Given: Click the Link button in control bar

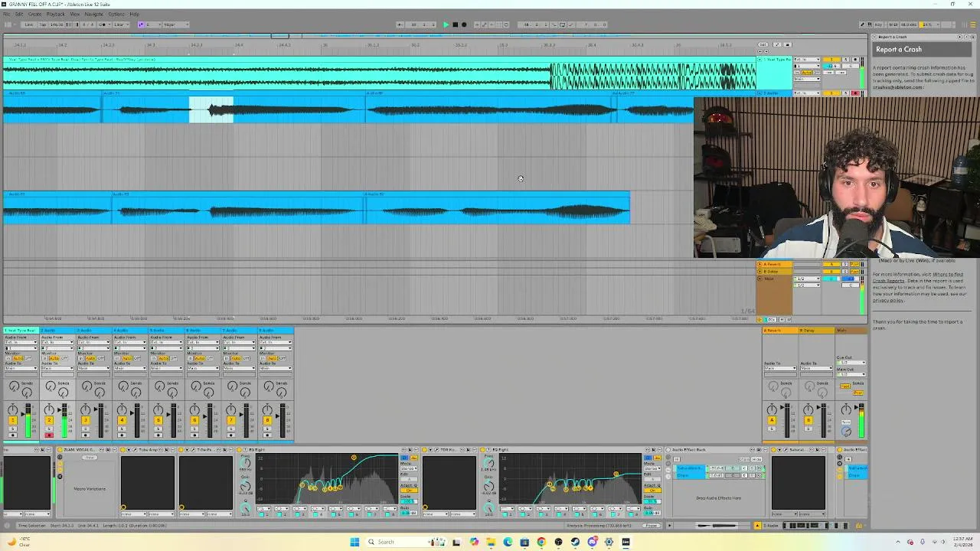Looking at the screenshot, I should [x=28, y=24].
